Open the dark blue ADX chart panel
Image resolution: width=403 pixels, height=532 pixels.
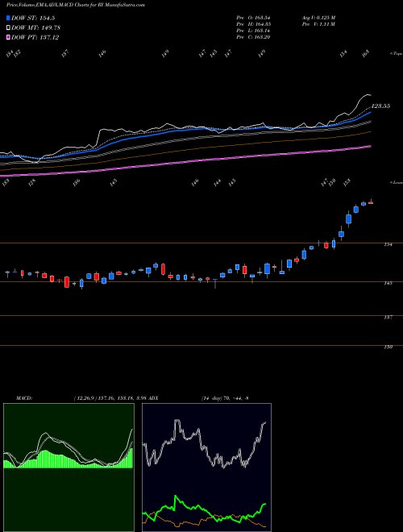pos(206,468)
